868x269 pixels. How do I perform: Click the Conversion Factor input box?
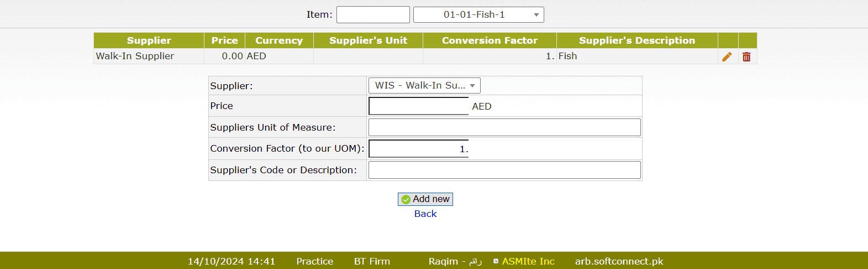tap(418, 149)
